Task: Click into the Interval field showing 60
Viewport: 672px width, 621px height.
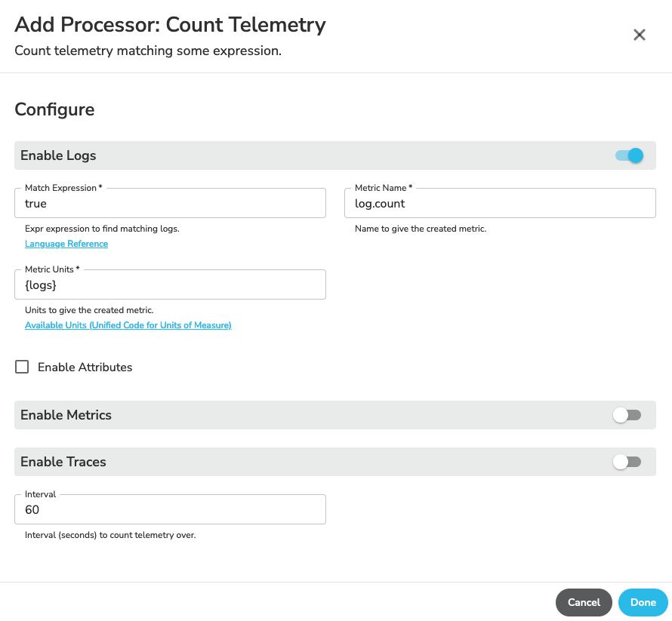Action: [170, 509]
